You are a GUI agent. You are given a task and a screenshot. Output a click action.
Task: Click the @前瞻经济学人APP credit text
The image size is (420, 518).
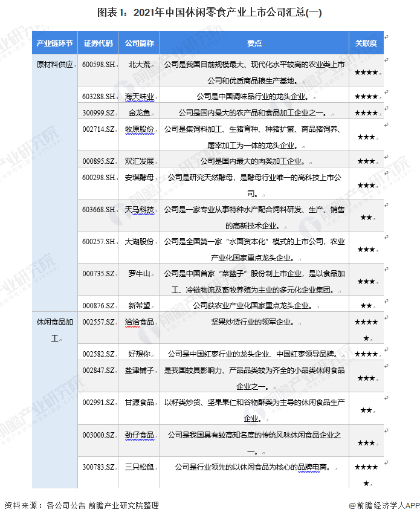383,505
